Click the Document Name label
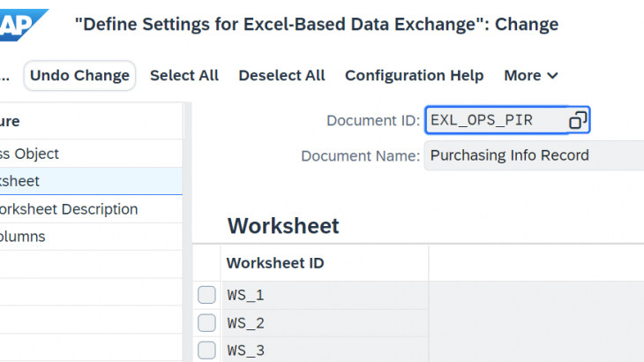Screen dimensions: 644x362 click(361, 155)
